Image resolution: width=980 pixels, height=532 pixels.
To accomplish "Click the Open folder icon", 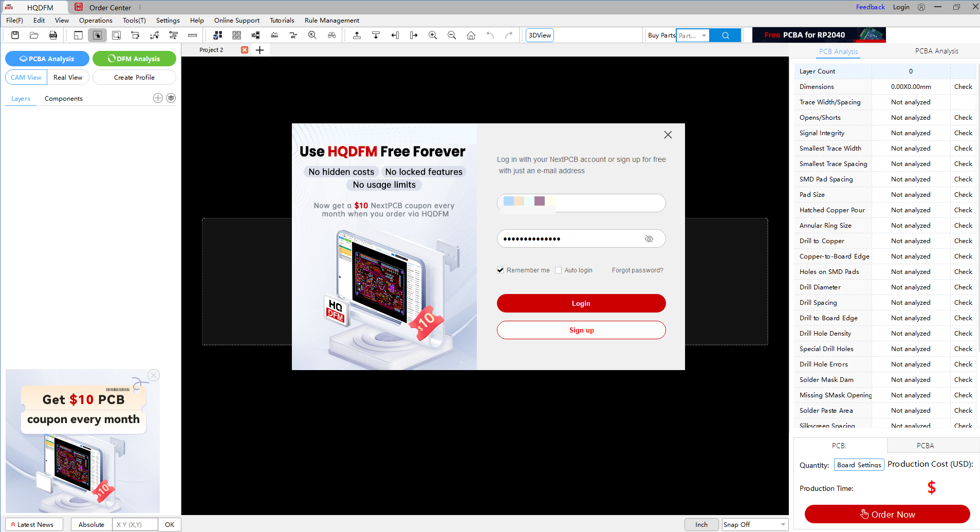I will 34,35.
